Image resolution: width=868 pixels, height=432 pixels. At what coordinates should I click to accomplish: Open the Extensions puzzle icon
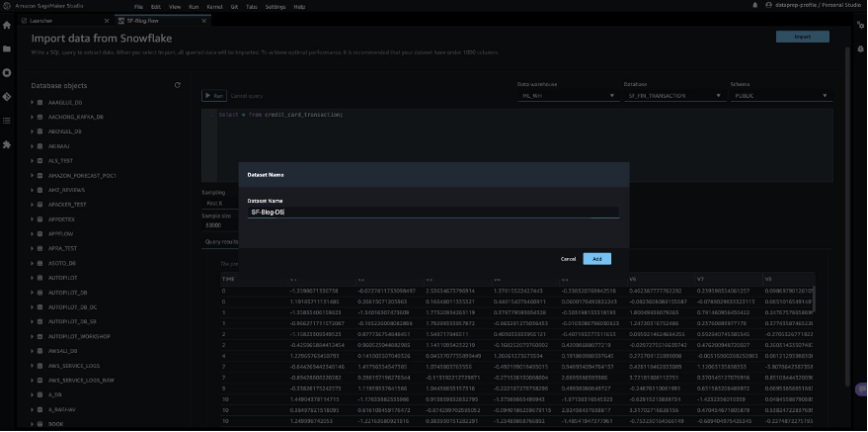[7, 144]
